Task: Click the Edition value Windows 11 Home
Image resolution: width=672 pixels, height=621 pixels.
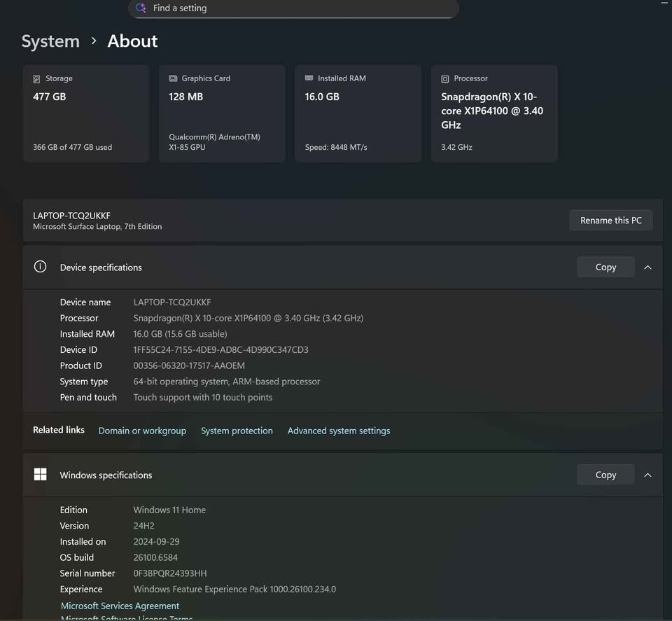Action: [x=169, y=510]
